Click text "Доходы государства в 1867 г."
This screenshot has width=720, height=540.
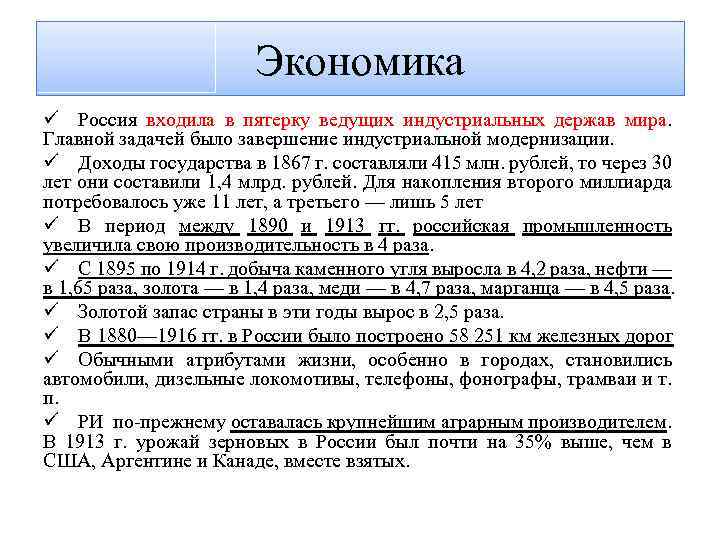(x=203, y=163)
